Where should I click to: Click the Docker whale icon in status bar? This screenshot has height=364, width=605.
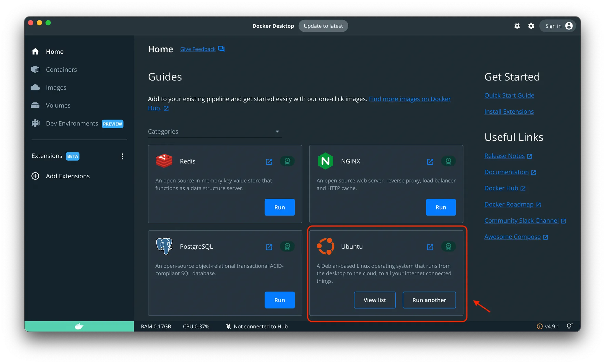[79, 326]
